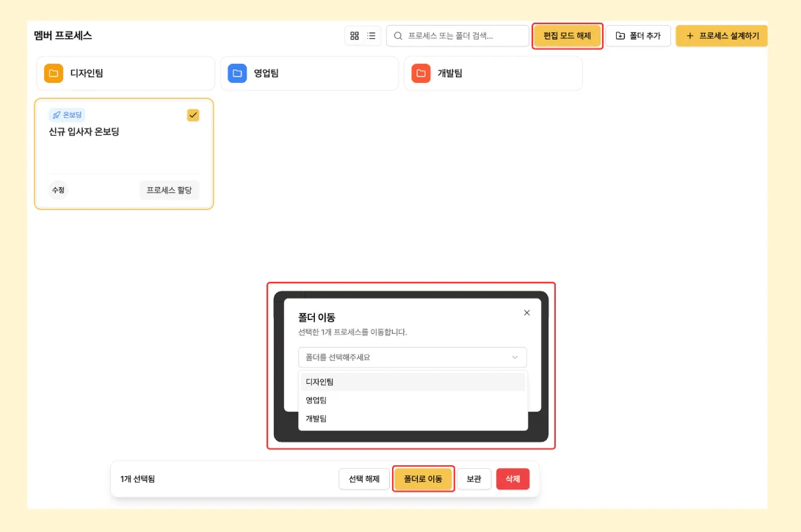Switch to list view icon

tap(371, 36)
